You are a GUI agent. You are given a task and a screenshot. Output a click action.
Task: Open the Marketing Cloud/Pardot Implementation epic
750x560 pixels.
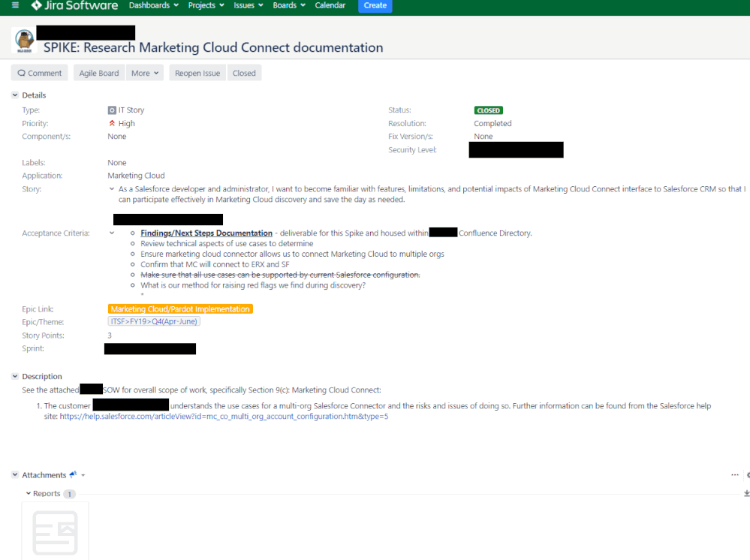tap(180, 309)
